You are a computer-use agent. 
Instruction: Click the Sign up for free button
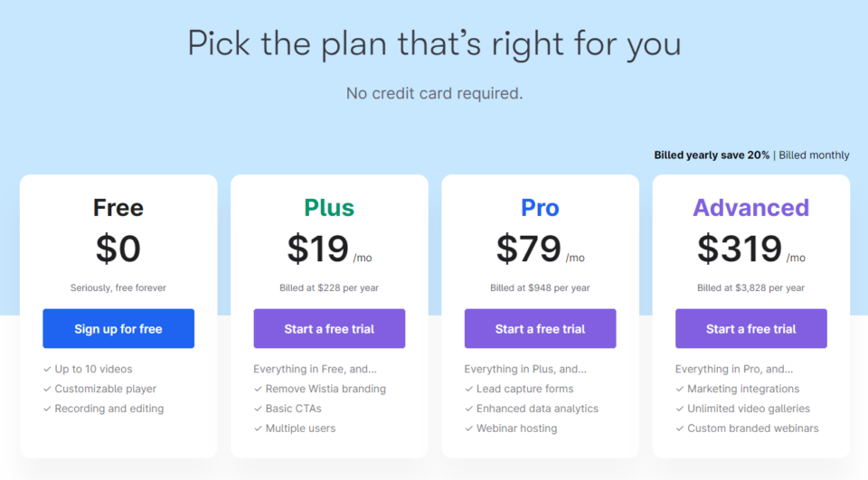118,328
